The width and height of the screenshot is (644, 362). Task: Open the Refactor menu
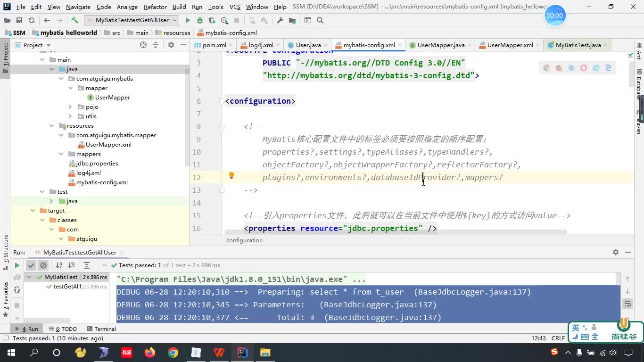[x=155, y=7]
